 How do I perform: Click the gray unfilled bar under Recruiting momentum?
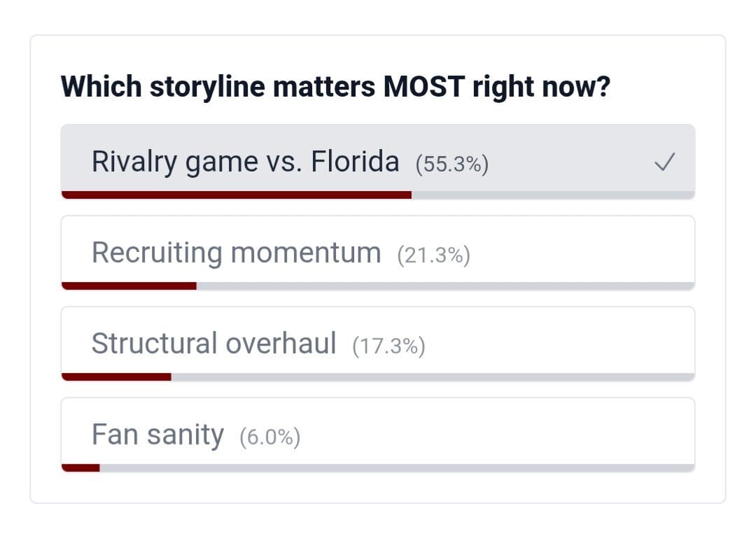point(445,286)
